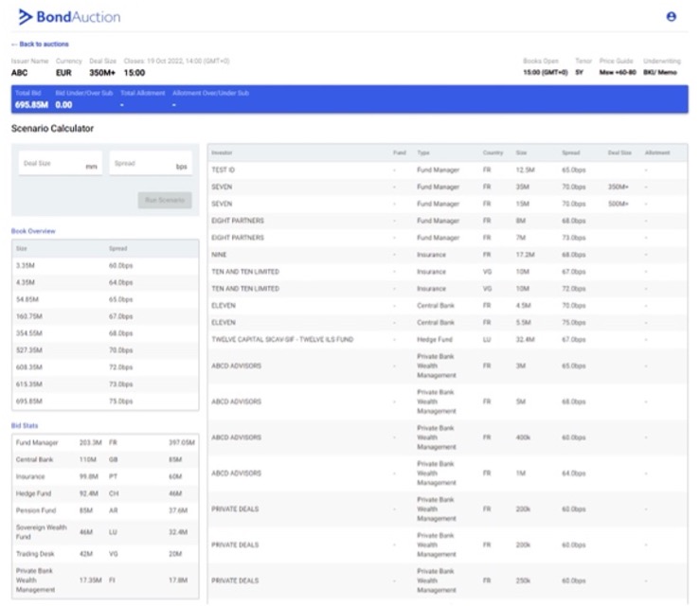Open the Book Overview section heading

(33, 231)
